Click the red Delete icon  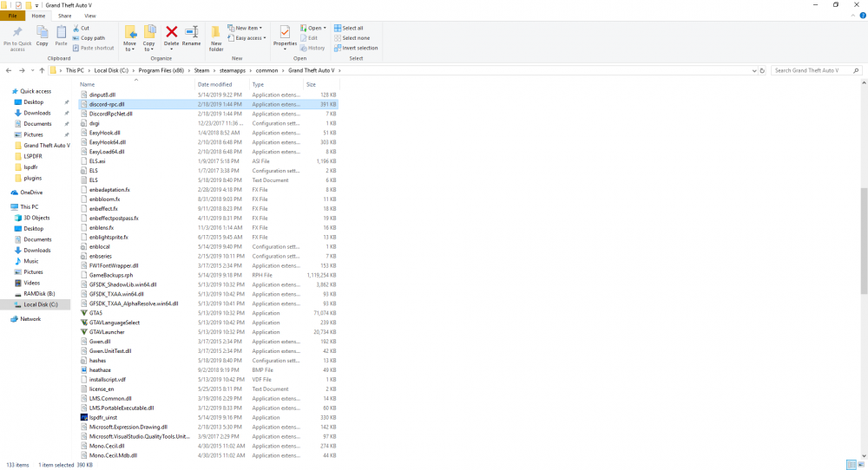[172, 32]
